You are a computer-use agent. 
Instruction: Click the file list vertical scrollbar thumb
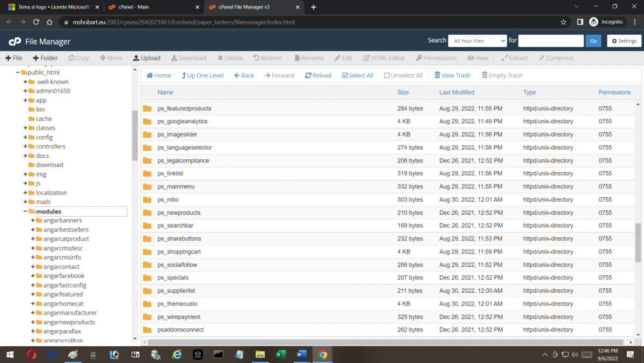click(638, 242)
